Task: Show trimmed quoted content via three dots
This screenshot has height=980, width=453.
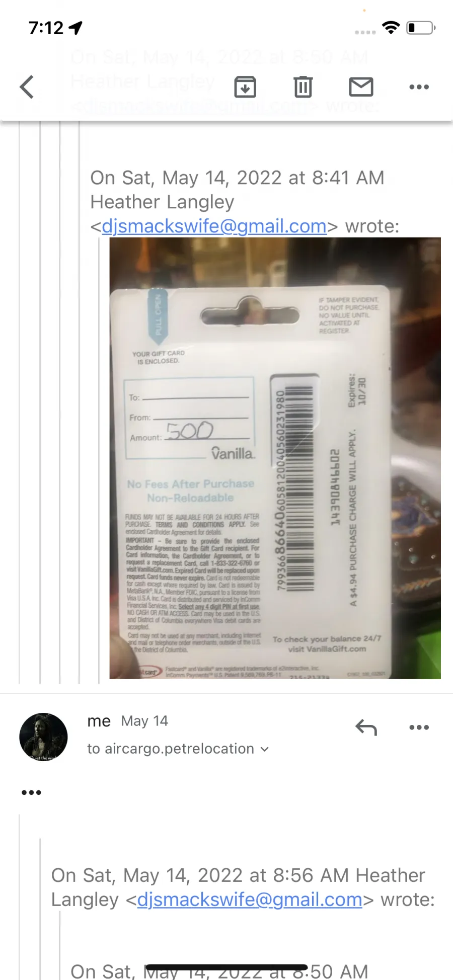Action: 31,793
